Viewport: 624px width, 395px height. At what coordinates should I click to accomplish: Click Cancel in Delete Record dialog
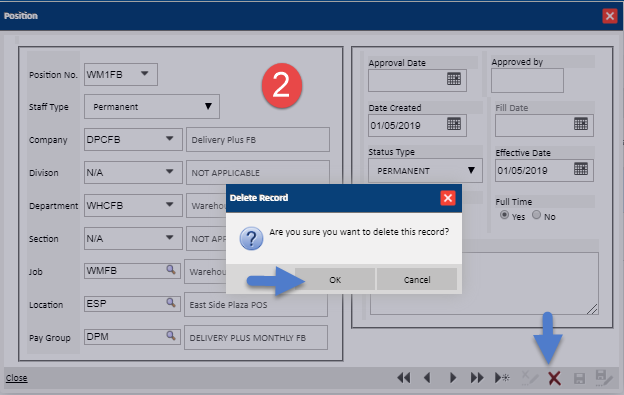(x=417, y=279)
